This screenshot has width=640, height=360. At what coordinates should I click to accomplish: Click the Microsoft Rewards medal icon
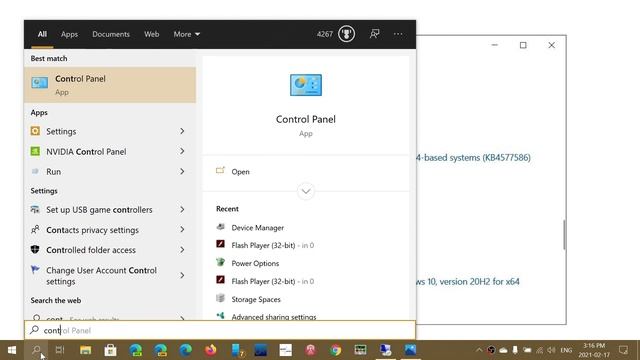coord(346,34)
